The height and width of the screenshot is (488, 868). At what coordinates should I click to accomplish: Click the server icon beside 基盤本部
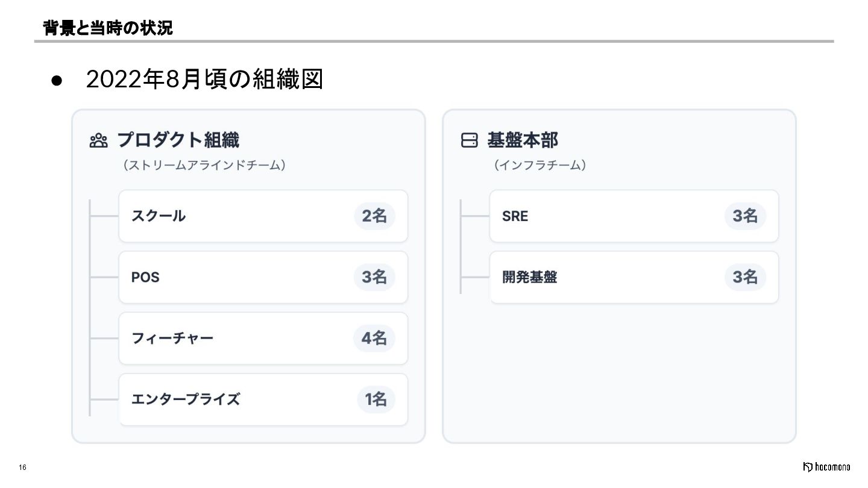tap(469, 140)
